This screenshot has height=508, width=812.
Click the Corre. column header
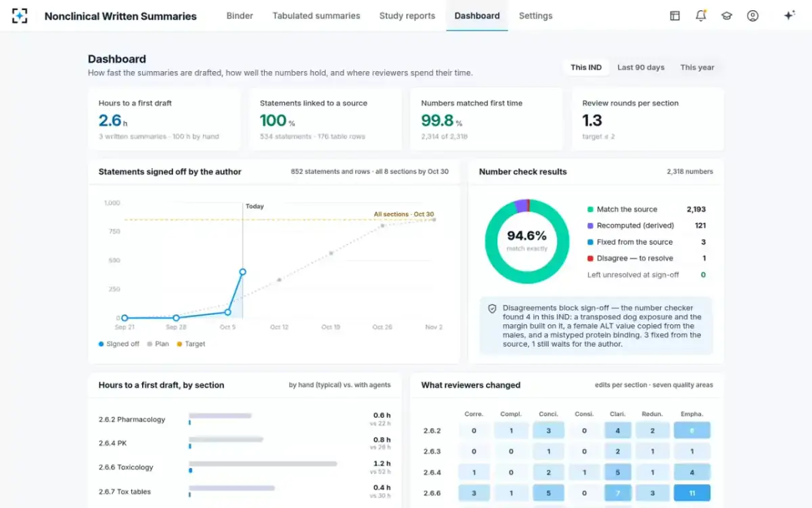click(x=474, y=414)
